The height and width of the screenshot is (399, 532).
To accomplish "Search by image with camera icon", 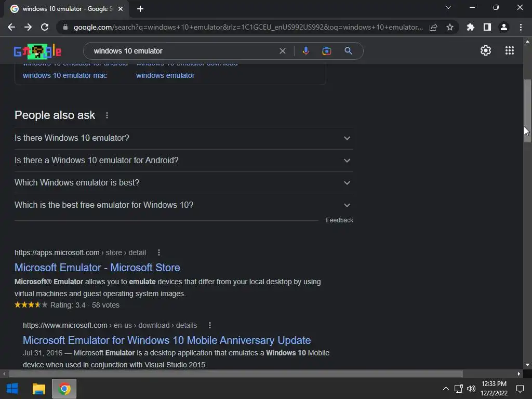I will click(x=326, y=51).
